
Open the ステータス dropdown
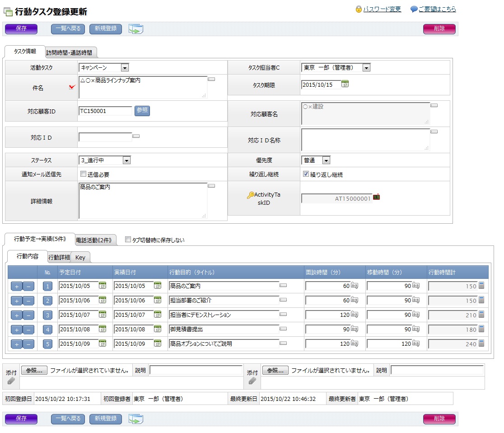126,160
